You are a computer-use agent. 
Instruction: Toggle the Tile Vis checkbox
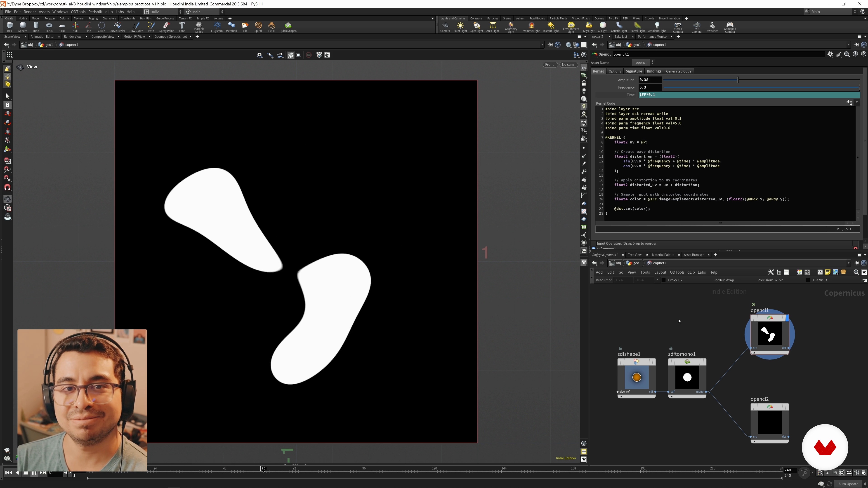808,280
